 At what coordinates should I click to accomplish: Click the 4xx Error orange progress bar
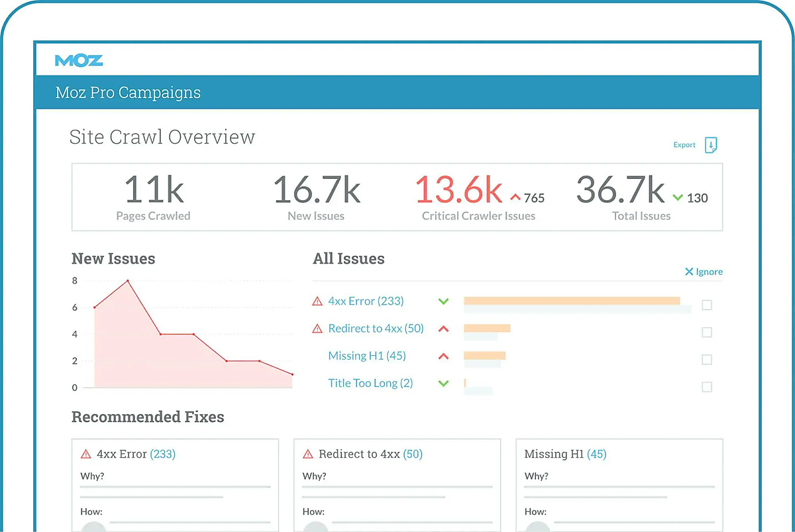[572, 301]
